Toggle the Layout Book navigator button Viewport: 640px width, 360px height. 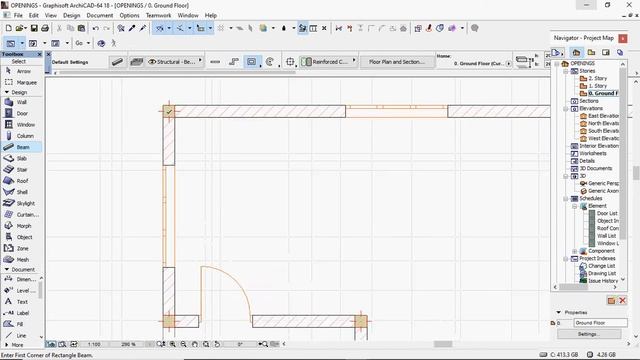tap(606, 52)
